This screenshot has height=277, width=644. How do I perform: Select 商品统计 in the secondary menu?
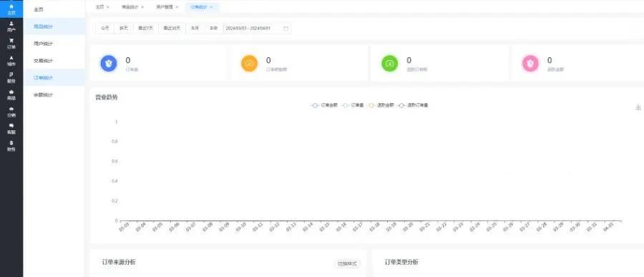[x=54, y=26]
